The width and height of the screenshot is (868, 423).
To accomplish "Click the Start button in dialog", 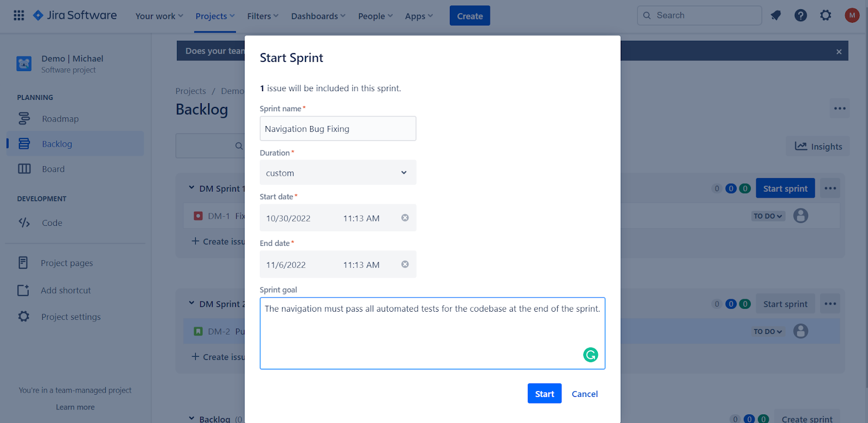I will point(544,394).
